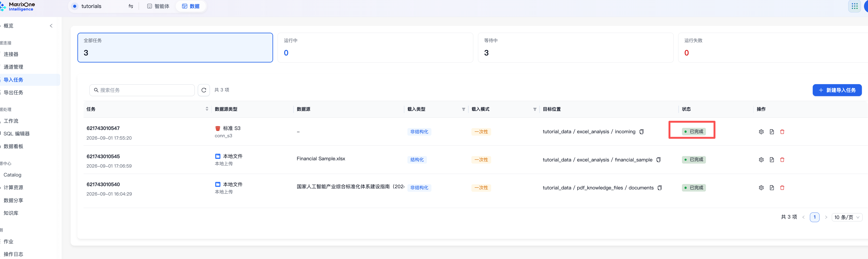The image size is (868, 259).
Task: Select the 等待中 summary card
Action: 576,47
